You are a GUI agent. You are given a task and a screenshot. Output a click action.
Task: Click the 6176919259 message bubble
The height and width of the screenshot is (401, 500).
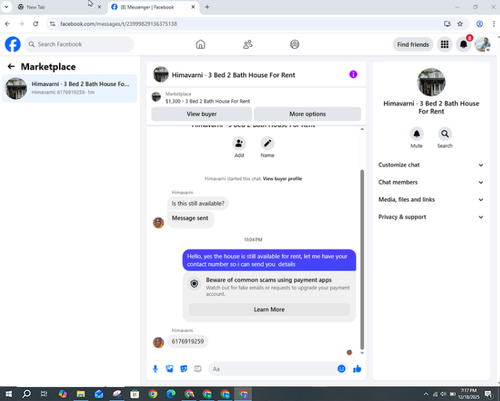click(188, 341)
